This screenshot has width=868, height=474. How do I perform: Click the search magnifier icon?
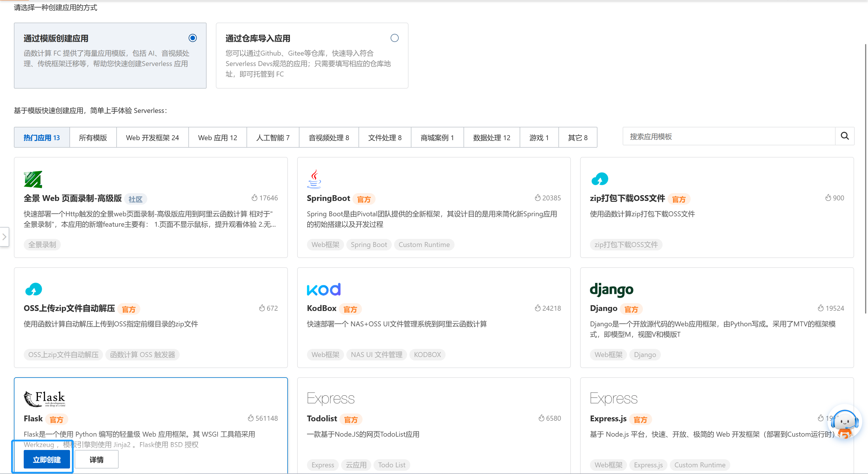(x=844, y=136)
